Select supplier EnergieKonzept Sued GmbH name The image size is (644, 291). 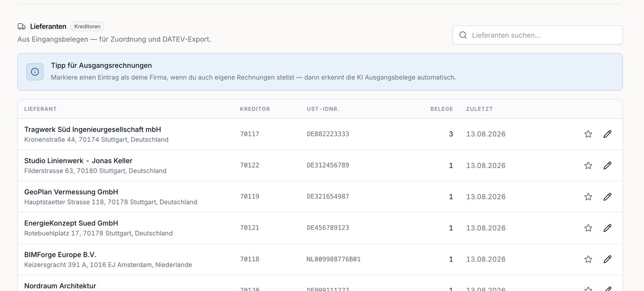pyautogui.click(x=71, y=223)
